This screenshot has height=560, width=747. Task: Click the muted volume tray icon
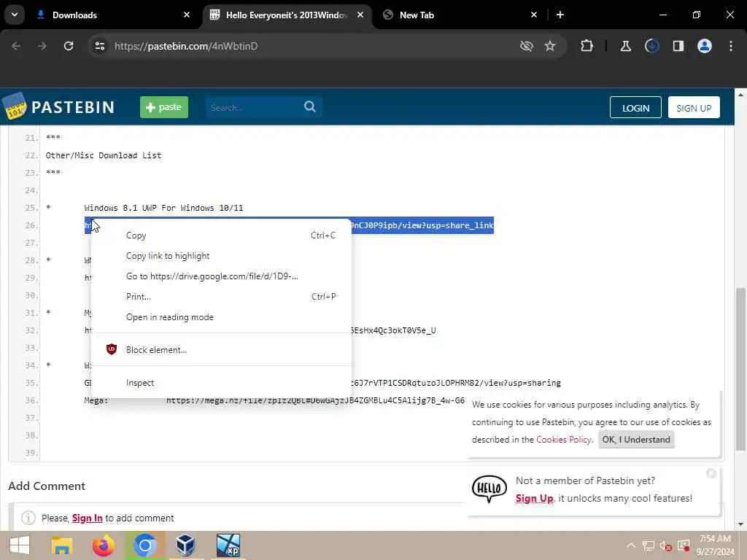tap(665, 545)
